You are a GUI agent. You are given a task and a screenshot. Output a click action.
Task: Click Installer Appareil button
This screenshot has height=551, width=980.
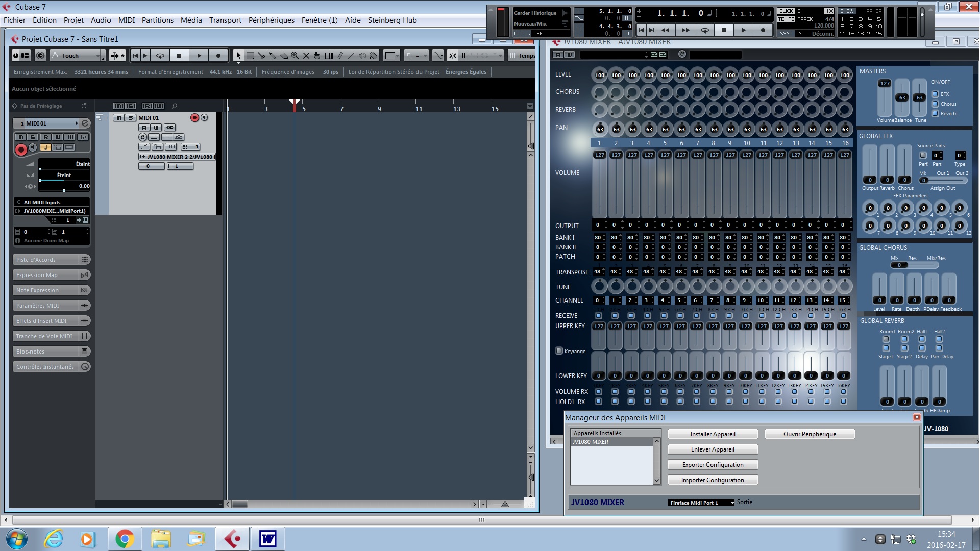(x=713, y=434)
